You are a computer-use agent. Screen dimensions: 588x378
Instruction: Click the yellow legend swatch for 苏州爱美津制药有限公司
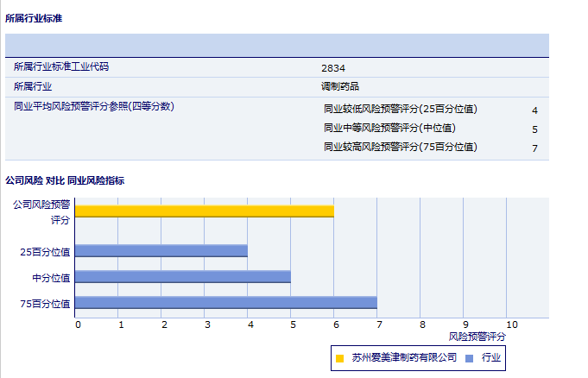point(339,357)
